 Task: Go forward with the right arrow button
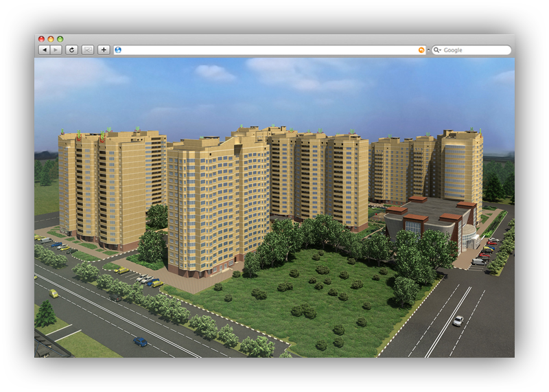(x=56, y=50)
